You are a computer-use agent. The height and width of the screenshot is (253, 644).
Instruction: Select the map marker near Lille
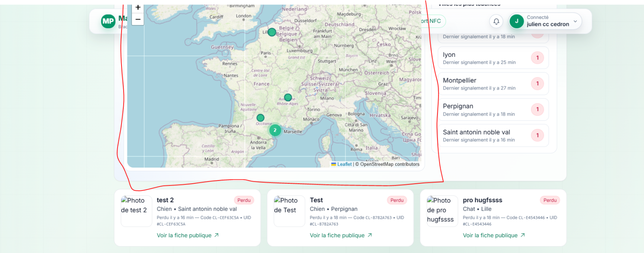(272, 32)
